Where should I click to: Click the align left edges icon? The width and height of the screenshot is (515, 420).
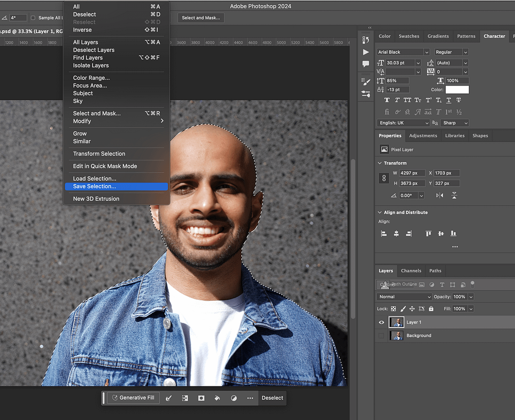coord(384,233)
